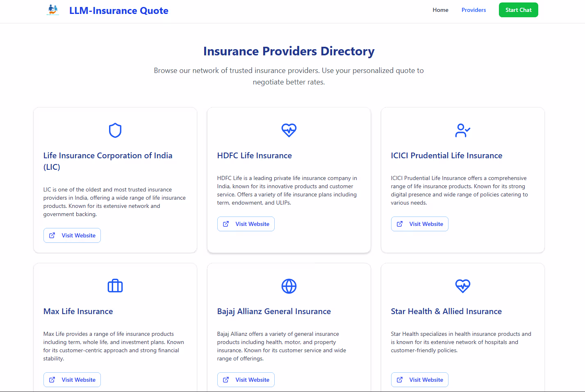Click the external-link icon in LIC's Visit Website button
This screenshot has height=392, width=585.
click(52, 235)
